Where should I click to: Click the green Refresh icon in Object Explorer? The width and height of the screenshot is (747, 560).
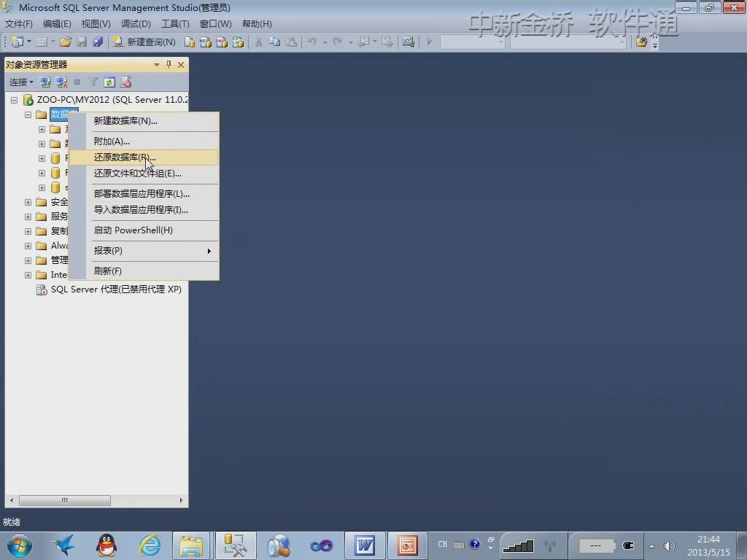[109, 82]
